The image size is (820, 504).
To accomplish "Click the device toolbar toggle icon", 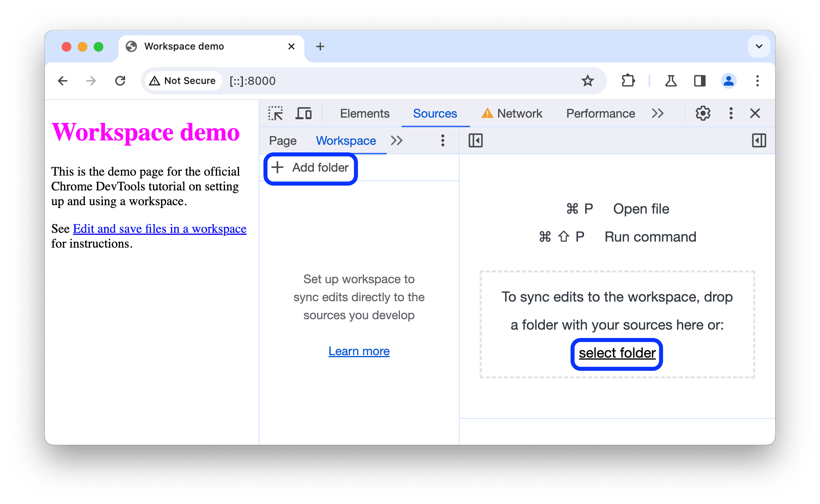I will point(303,114).
